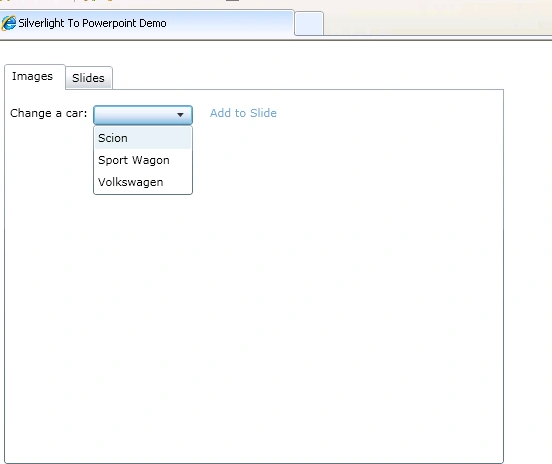The image size is (552, 464).
Task: Choose Sport Wagon from the car list
Action: [143, 160]
